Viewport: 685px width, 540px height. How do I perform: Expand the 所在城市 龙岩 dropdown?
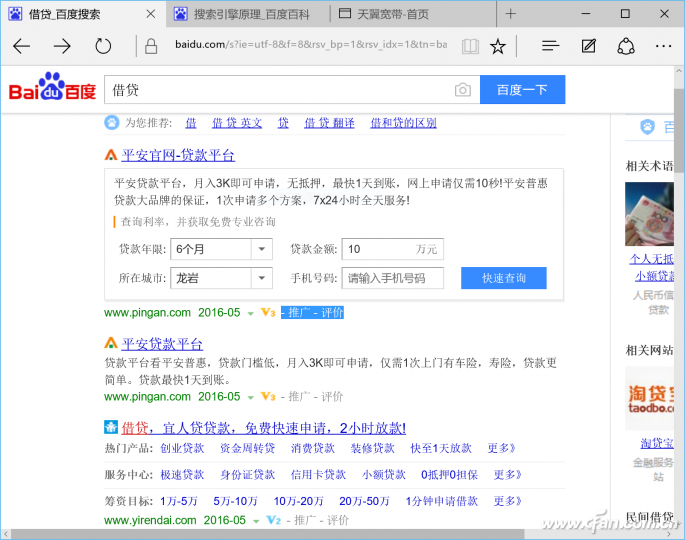(262, 278)
